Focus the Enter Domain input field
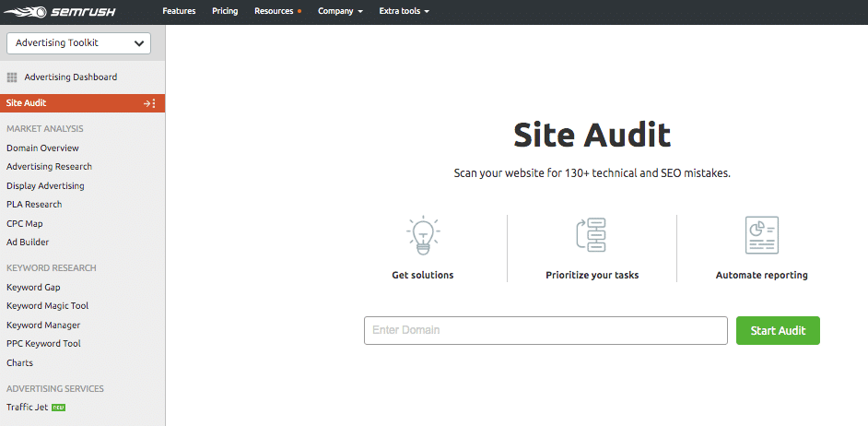The image size is (868, 426). [545, 331]
